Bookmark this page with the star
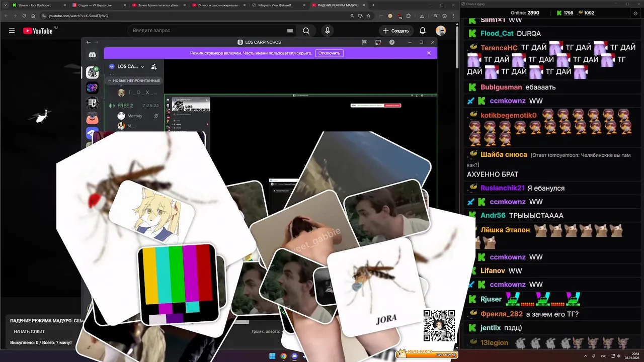This screenshot has width=644, height=362. [368, 16]
